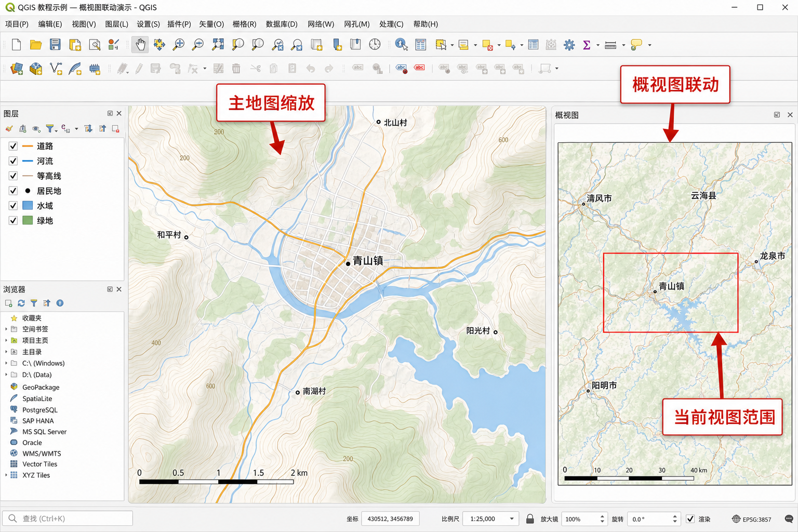
Task: Open the 比例尺 scale dropdown
Action: pos(512,518)
